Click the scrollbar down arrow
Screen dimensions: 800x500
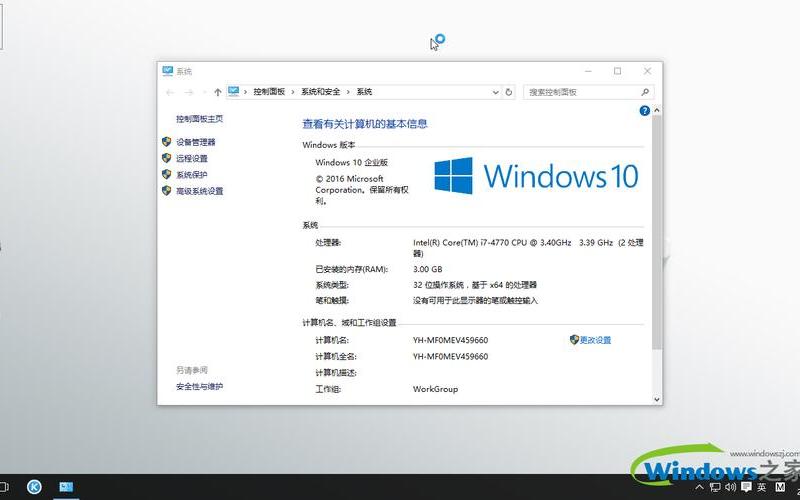(x=657, y=399)
